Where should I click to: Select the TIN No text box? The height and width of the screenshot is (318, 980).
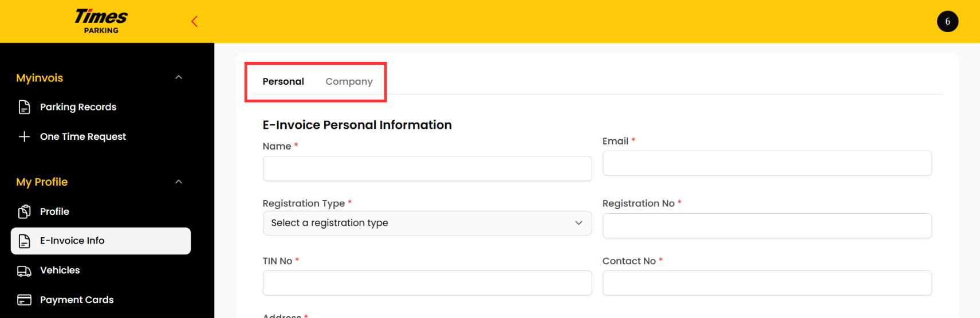(x=427, y=283)
